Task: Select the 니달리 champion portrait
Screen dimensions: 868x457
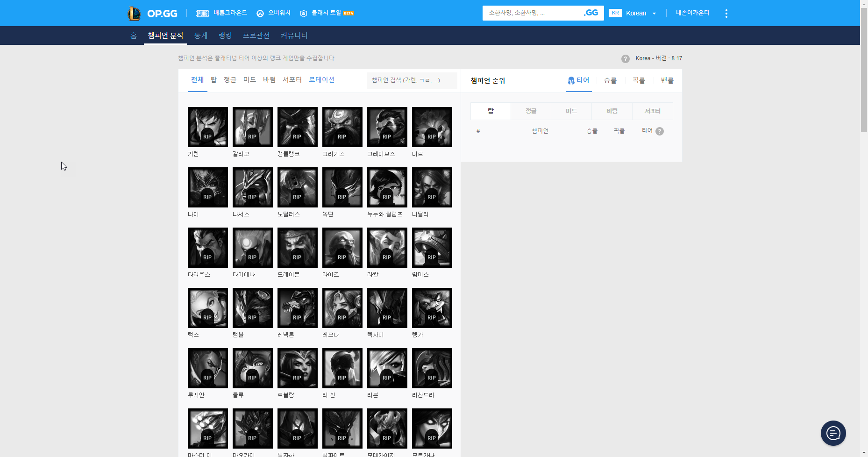Action: coord(432,187)
